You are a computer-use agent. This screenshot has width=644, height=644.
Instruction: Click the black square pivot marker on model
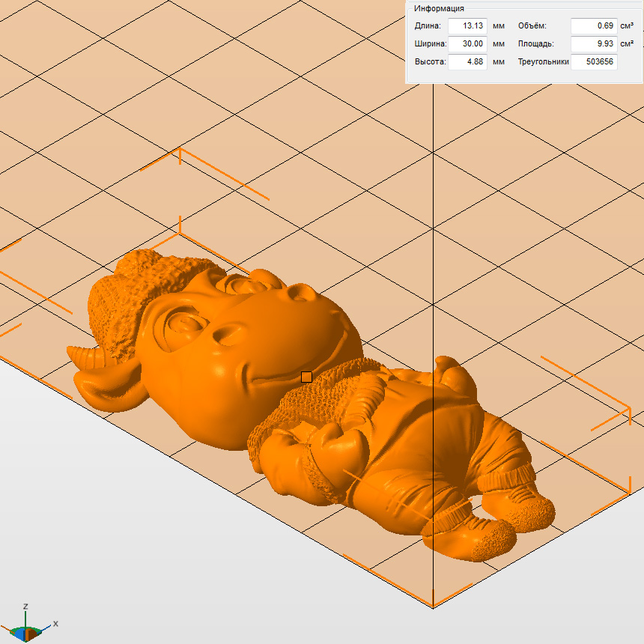[x=306, y=377]
